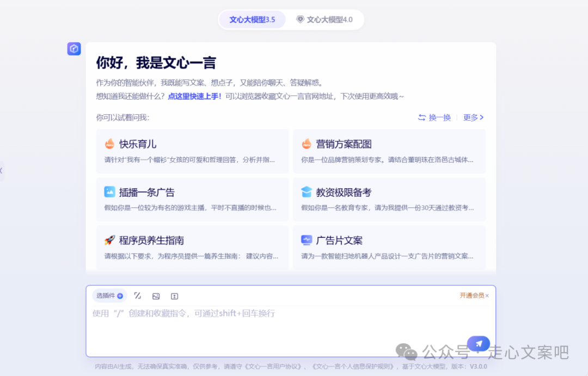Click the document card icon in input toolbar

pyautogui.click(x=174, y=295)
